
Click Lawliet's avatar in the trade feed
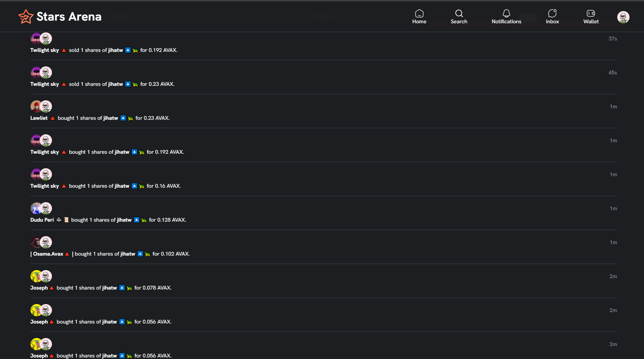coord(36,106)
